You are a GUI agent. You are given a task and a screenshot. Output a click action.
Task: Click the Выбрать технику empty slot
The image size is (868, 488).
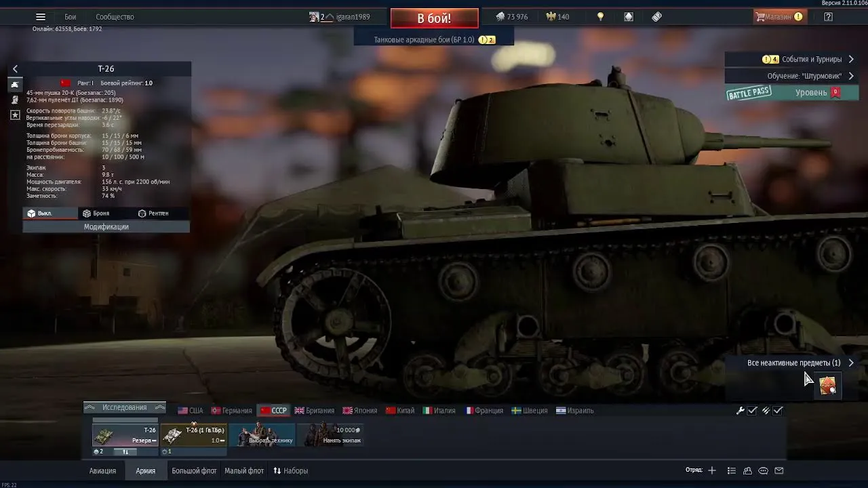[262, 435]
